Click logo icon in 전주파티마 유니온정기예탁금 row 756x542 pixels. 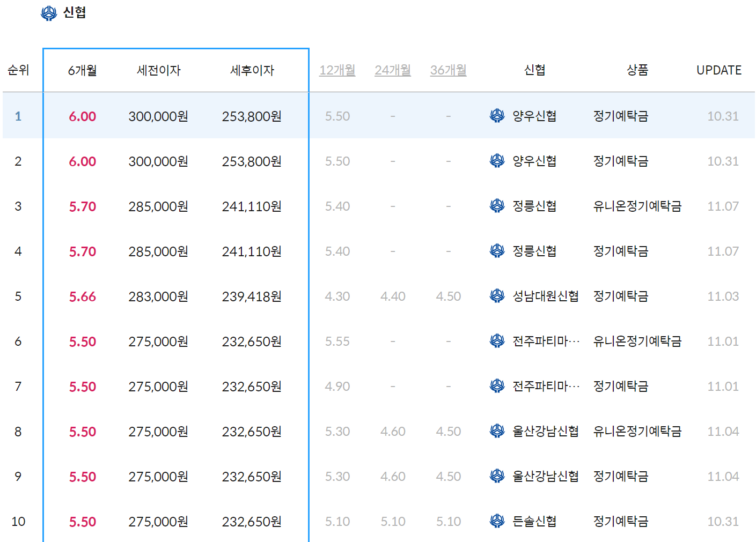(497, 341)
